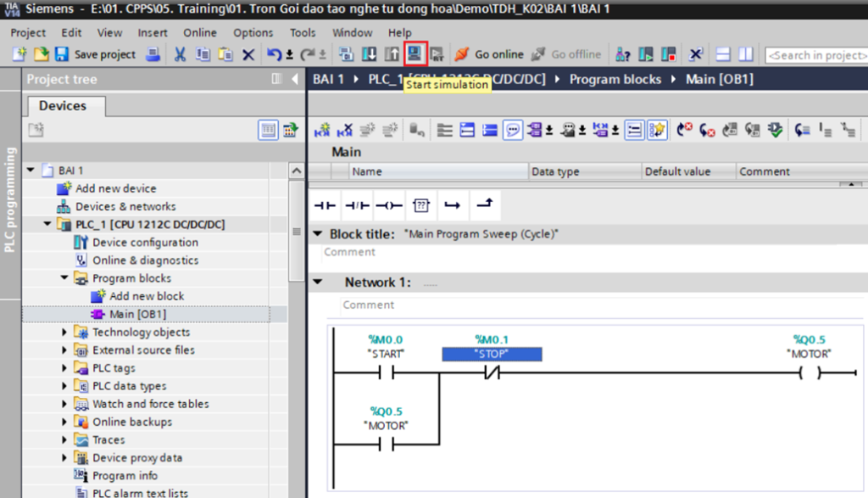Select the STOP contact tag label
868x498 pixels.
(x=492, y=355)
